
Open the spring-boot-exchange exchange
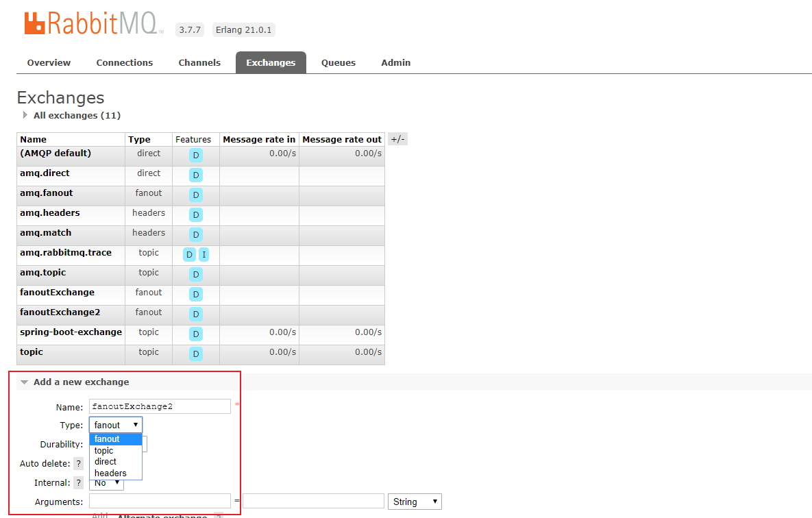click(71, 332)
